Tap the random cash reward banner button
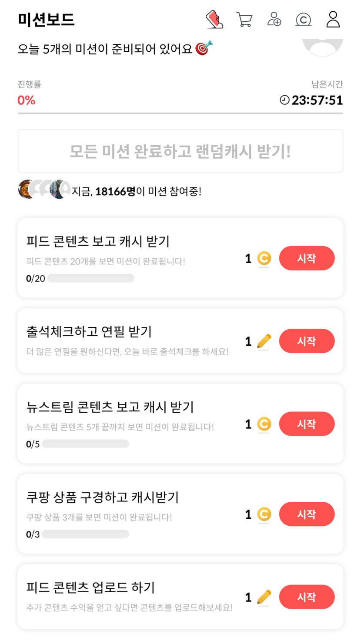The height and width of the screenshot is (644, 361). pyautogui.click(x=180, y=151)
